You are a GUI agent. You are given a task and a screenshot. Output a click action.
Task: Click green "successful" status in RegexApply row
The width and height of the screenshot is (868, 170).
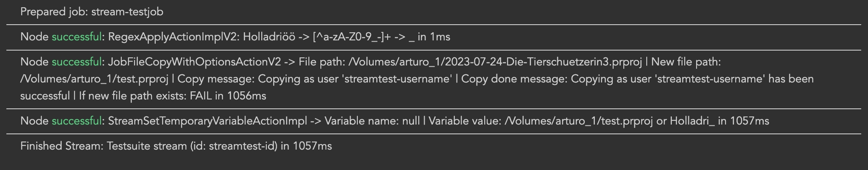[x=77, y=37]
